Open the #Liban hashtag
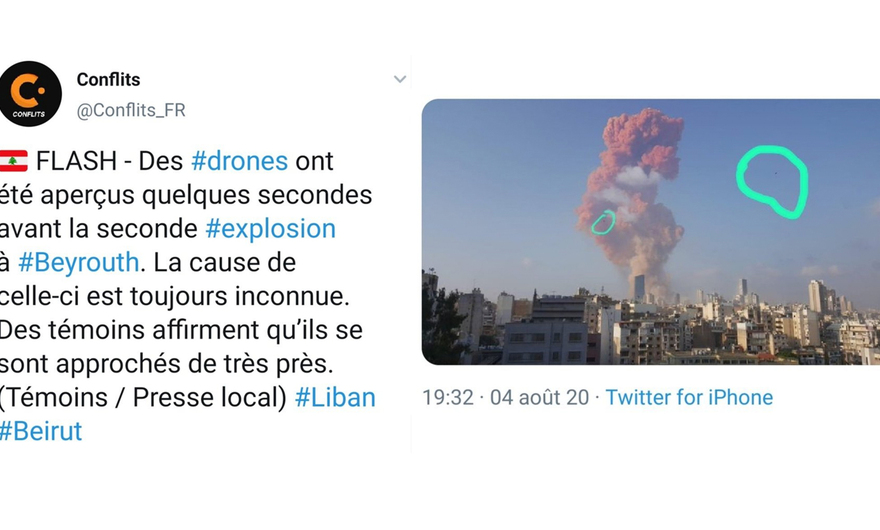880x530 pixels. point(335,398)
